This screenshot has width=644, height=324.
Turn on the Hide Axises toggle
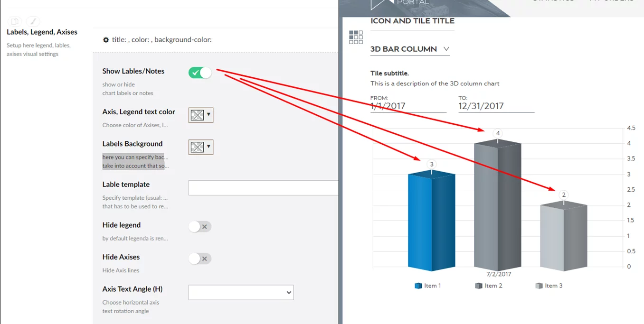pos(200,259)
